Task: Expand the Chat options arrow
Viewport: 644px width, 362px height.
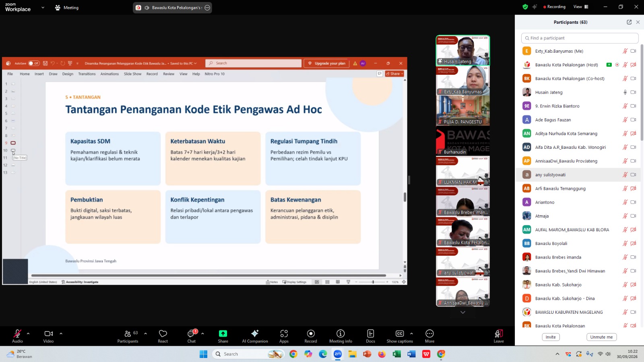Action: click(202, 333)
